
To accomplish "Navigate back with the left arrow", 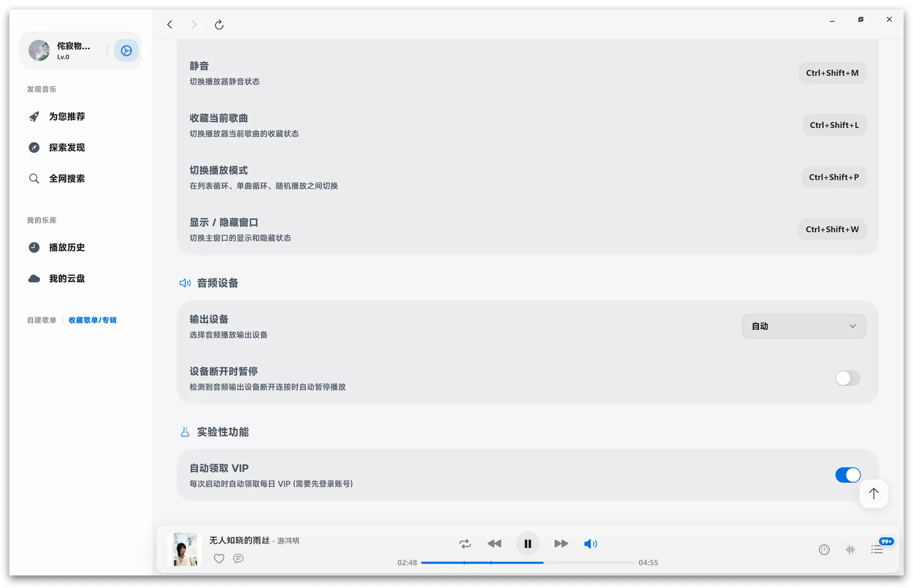I will [x=169, y=24].
